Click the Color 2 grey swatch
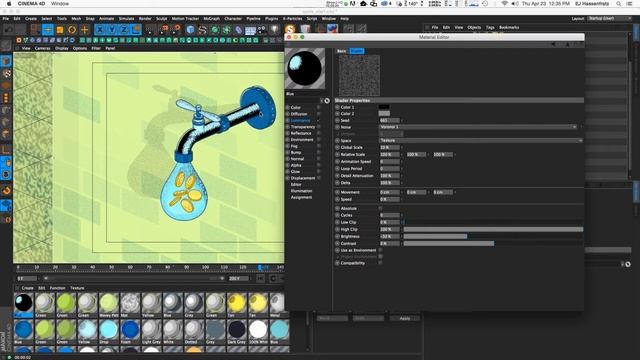The width and height of the screenshot is (640, 360). [x=384, y=113]
